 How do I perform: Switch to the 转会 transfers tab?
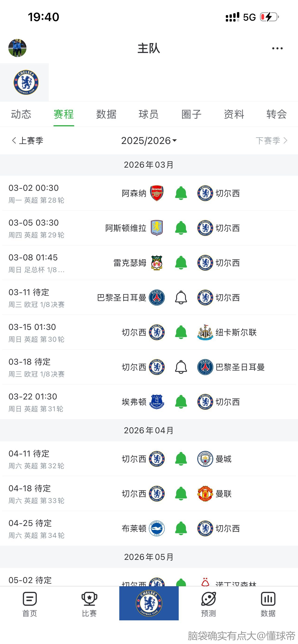276,114
